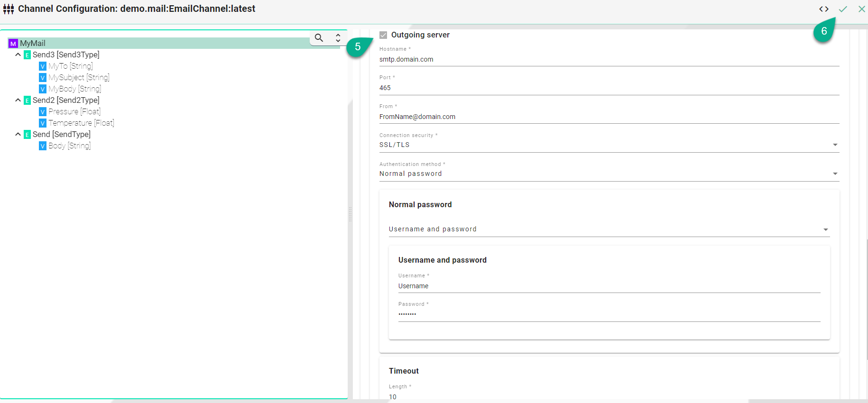Confirm configuration with the green checkmark icon

(x=843, y=9)
